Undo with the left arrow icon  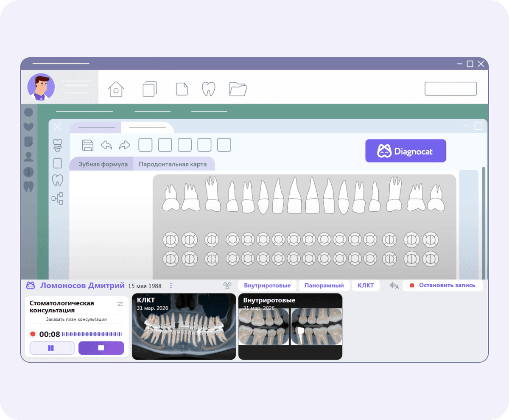106,145
